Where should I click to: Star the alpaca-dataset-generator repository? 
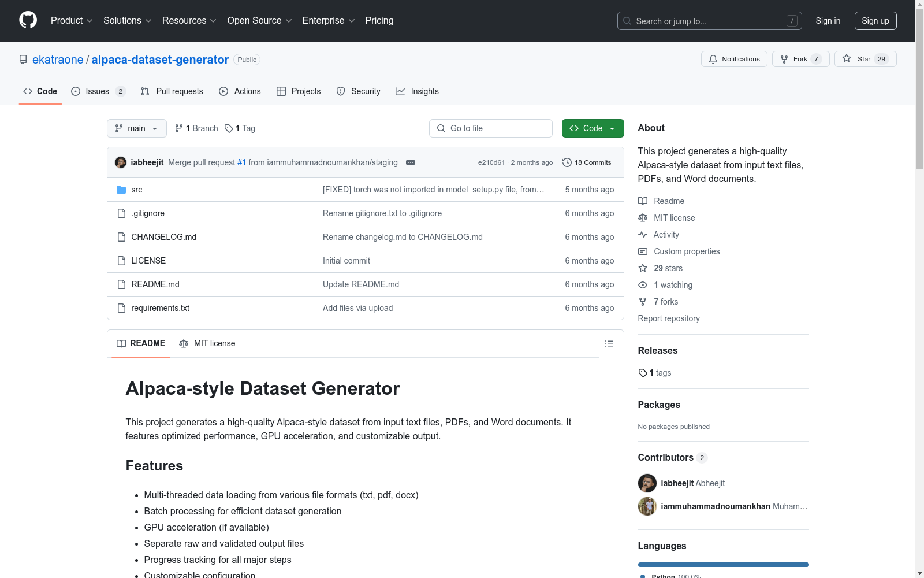point(865,59)
